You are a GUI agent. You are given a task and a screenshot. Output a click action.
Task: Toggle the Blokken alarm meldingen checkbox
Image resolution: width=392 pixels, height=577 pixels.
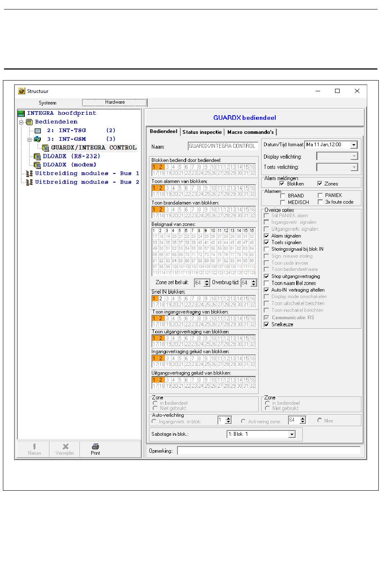282,184
